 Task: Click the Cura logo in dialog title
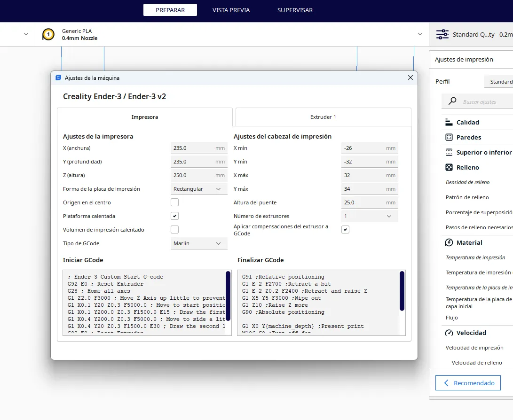click(58, 78)
